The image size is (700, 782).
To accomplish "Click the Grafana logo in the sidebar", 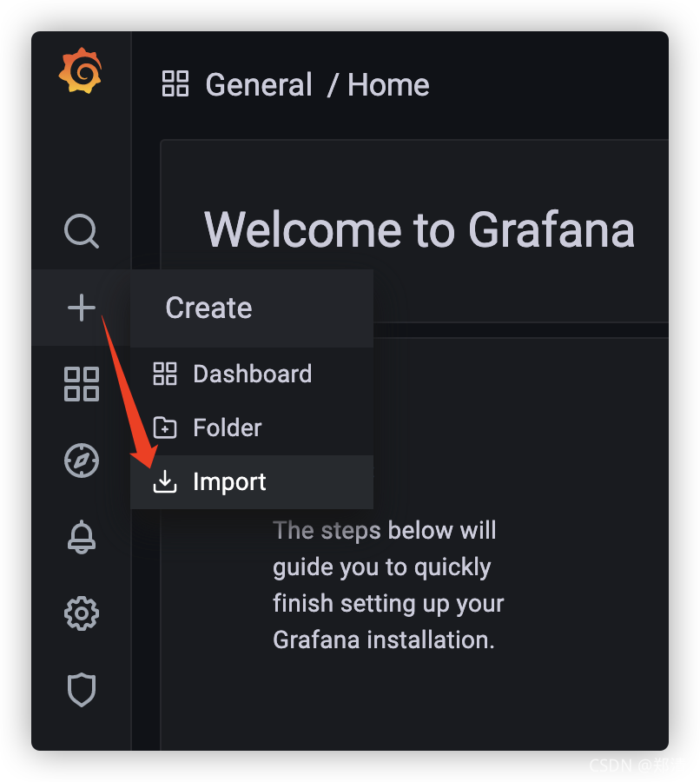I will (x=81, y=70).
